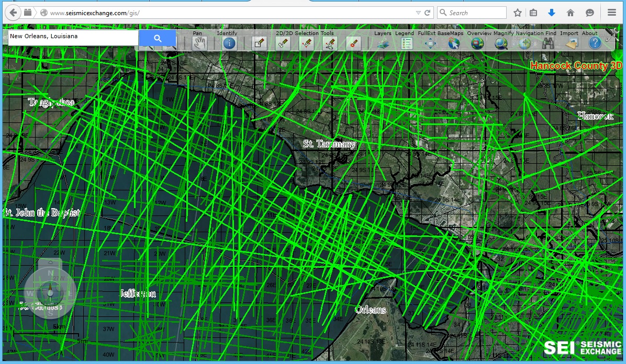This screenshot has height=364, width=626.
Task: Activate the Magnify globe tool
Action: click(500, 43)
